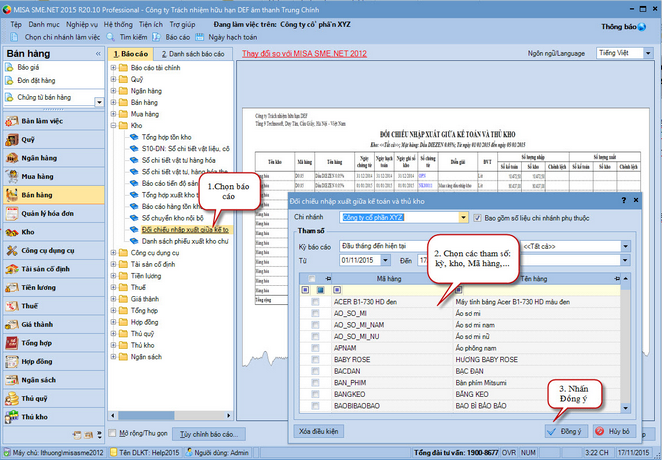Click Tùy chỉnh báo cáo button
The height and width of the screenshot is (460, 662).
tap(209, 434)
